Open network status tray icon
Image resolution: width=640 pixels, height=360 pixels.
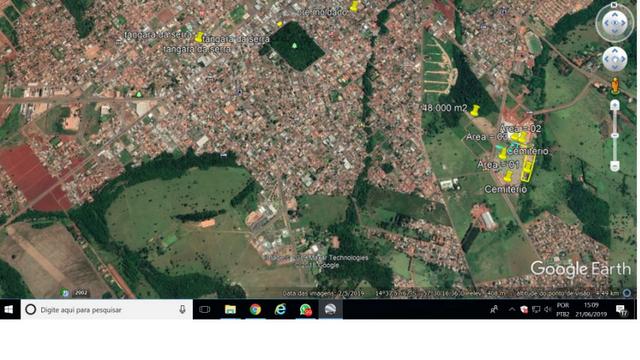[x=536, y=310]
